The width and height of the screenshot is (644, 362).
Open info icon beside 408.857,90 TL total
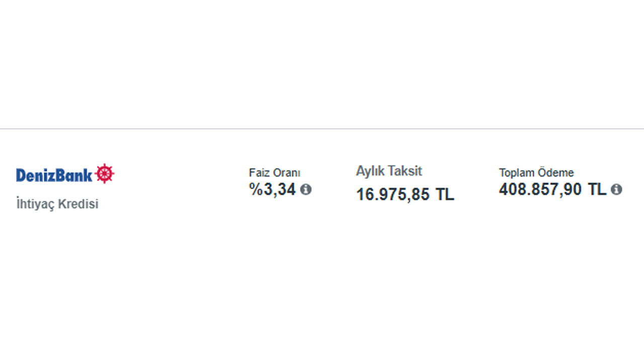(616, 190)
